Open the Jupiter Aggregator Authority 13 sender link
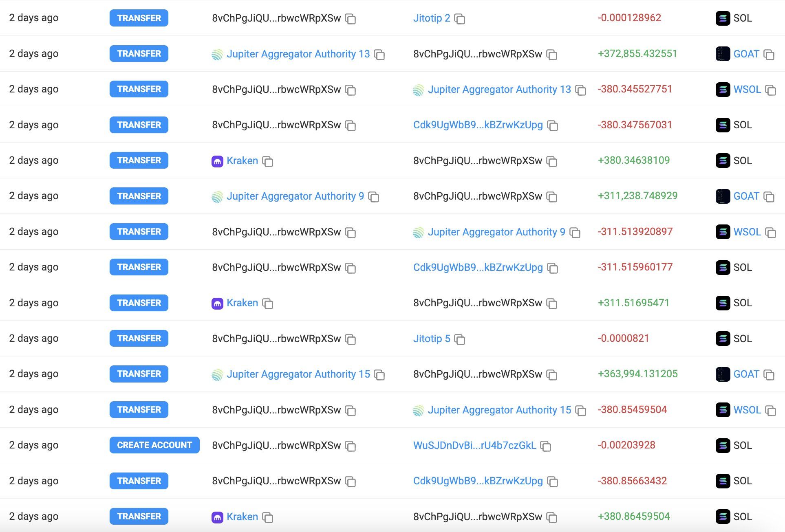Screen dimensions: 785x532 coord(298,54)
